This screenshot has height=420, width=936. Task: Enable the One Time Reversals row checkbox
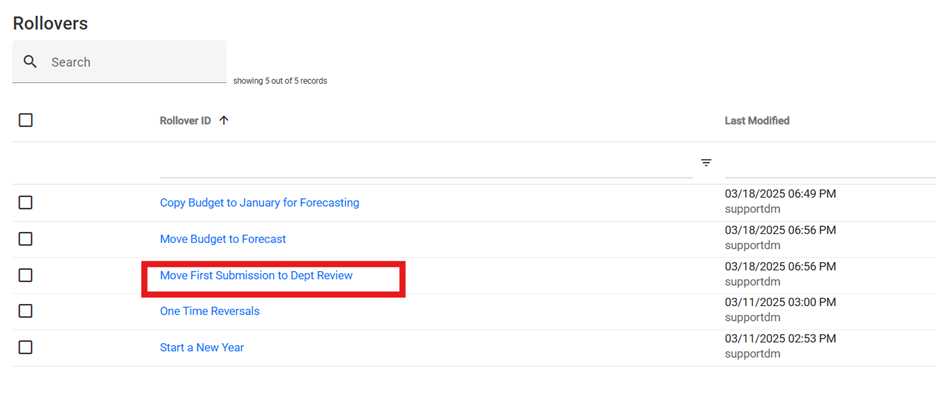click(26, 311)
